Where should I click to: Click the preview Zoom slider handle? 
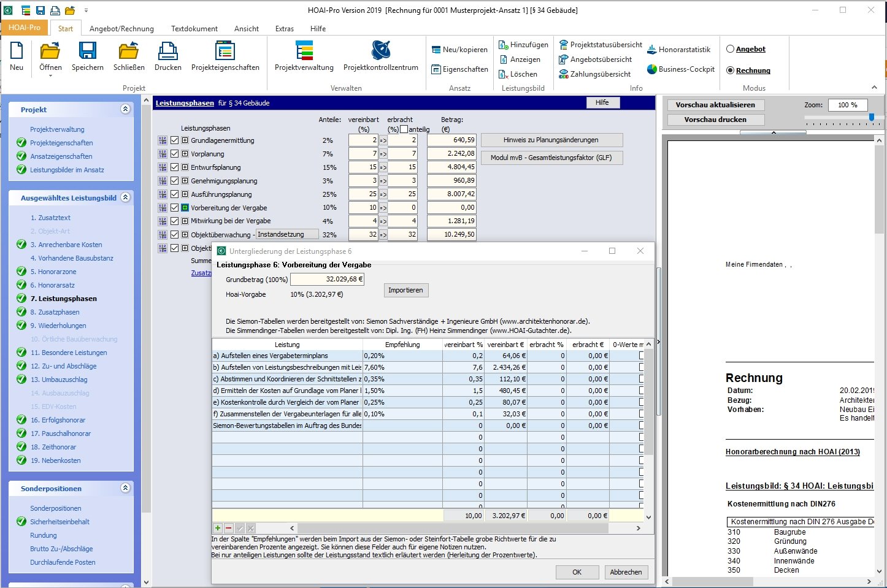pyautogui.click(x=872, y=117)
